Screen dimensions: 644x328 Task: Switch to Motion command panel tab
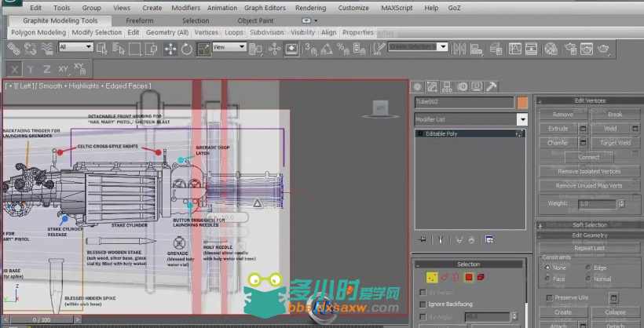[x=462, y=86]
